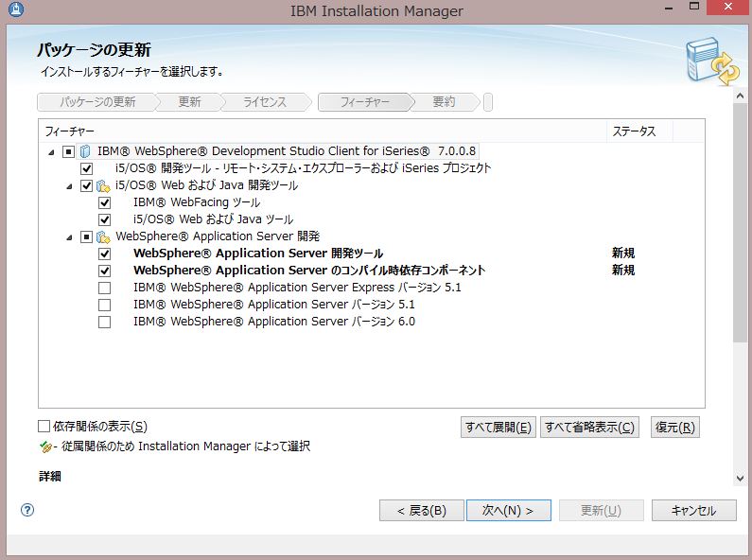Toggle the WebSphere Development Studio Client root checkbox

69,152
